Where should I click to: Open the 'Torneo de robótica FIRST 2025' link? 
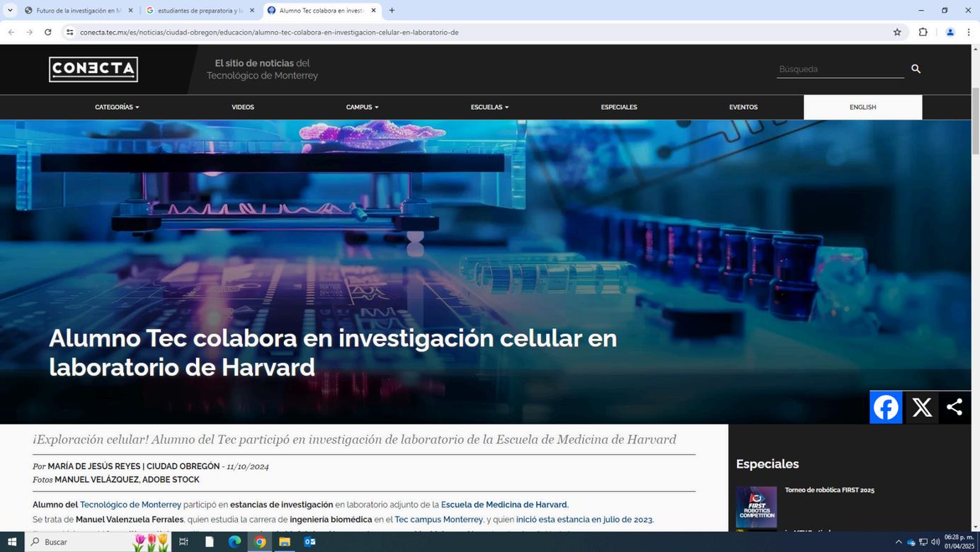pyautogui.click(x=829, y=490)
